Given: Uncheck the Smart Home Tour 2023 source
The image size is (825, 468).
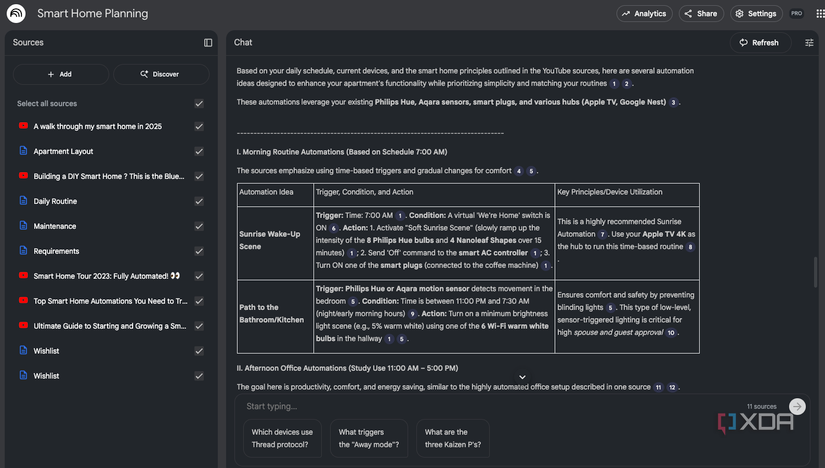Looking at the screenshot, I should (199, 276).
